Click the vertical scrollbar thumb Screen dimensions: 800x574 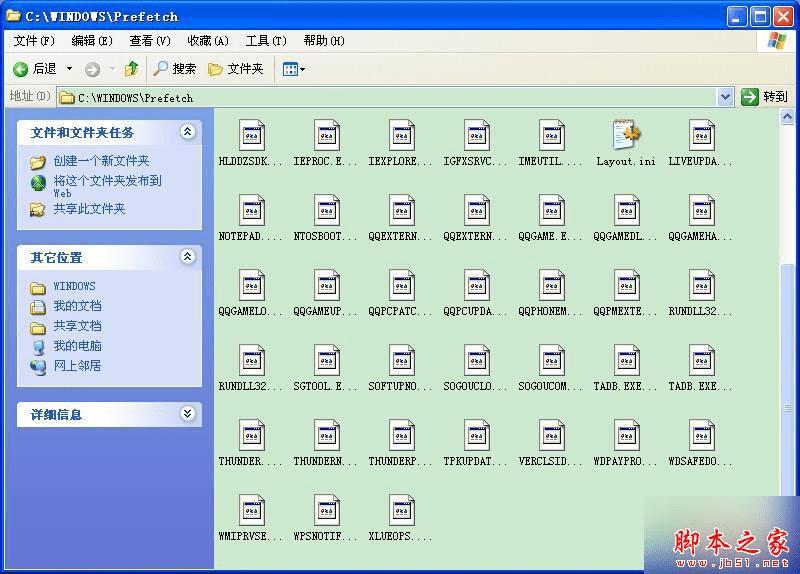pos(787,380)
